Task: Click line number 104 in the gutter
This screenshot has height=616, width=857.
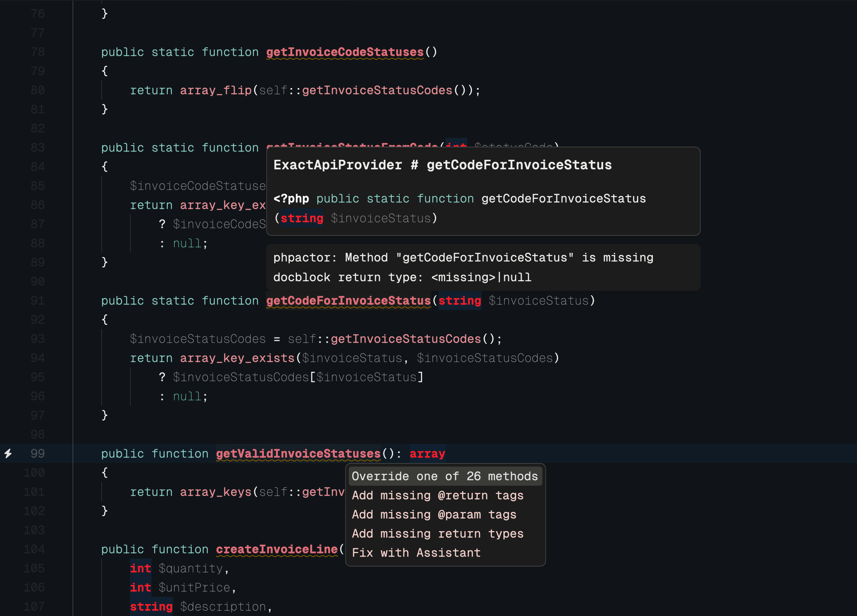Action: pyautogui.click(x=34, y=549)
